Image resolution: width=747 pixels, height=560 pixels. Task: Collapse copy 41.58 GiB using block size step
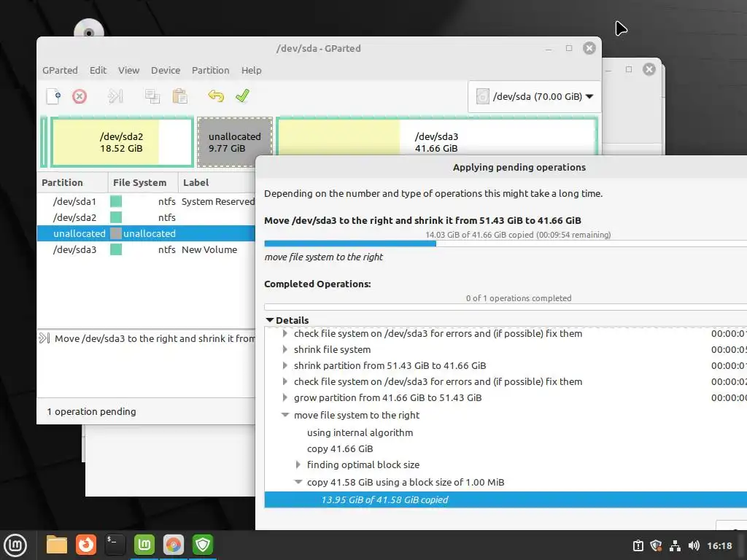pyautogui.click(x=298, y=482)
